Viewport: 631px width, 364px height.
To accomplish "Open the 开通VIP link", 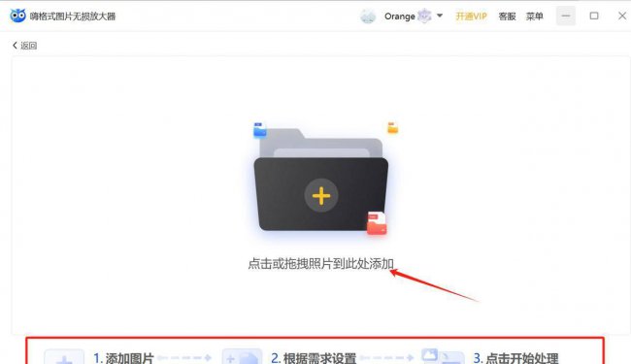I will (x=471, y=17).
